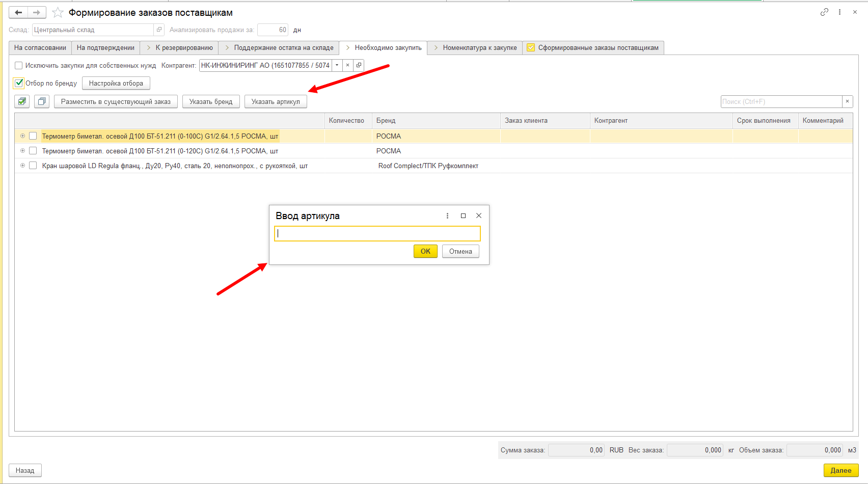The image size is (868, 484).
Task: Copy link with the chain icon
Action: [x=824, y=12]
